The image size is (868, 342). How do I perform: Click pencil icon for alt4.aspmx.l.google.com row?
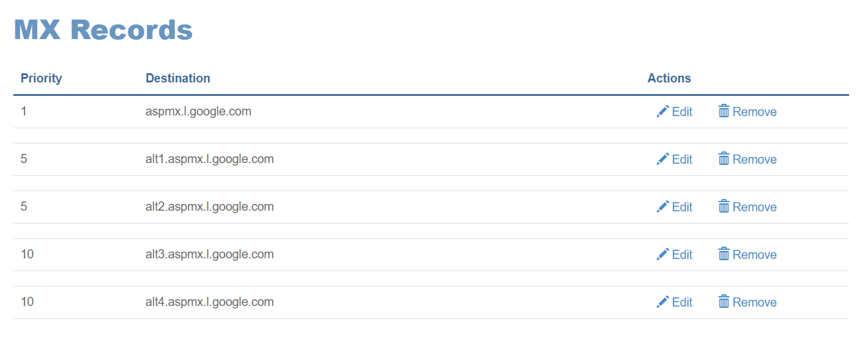pyautogui.click(x=662, y=302)
